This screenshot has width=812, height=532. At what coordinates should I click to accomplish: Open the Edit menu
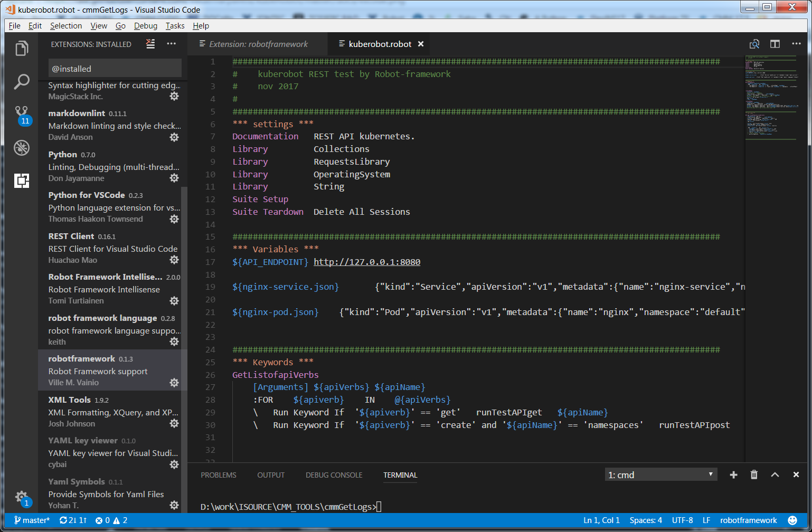[35, 25]
